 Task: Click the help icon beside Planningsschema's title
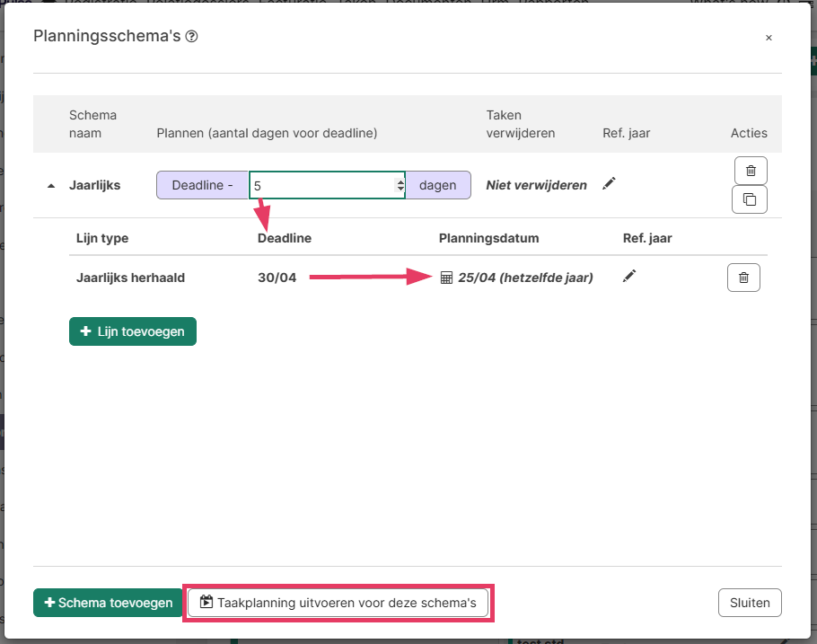(x=191, y=37)
